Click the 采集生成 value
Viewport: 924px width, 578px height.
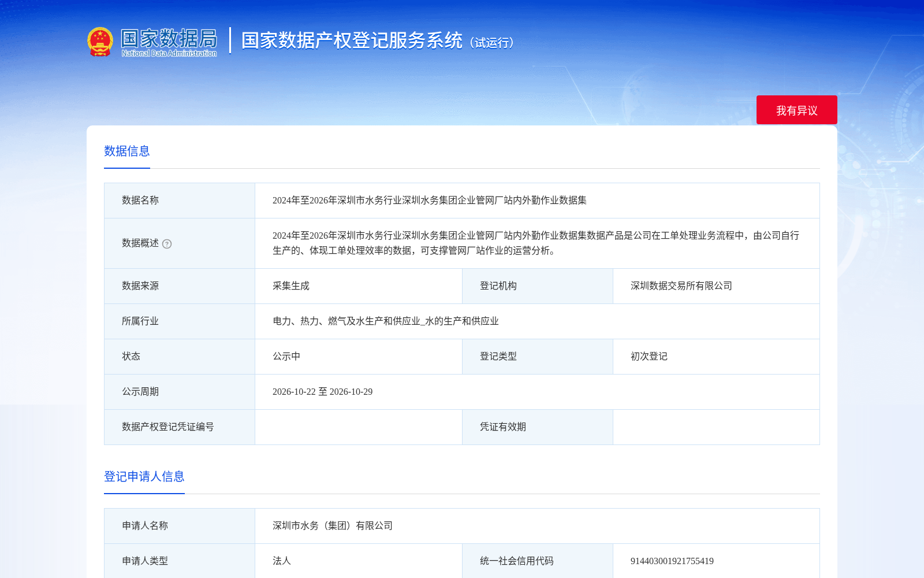291,286
